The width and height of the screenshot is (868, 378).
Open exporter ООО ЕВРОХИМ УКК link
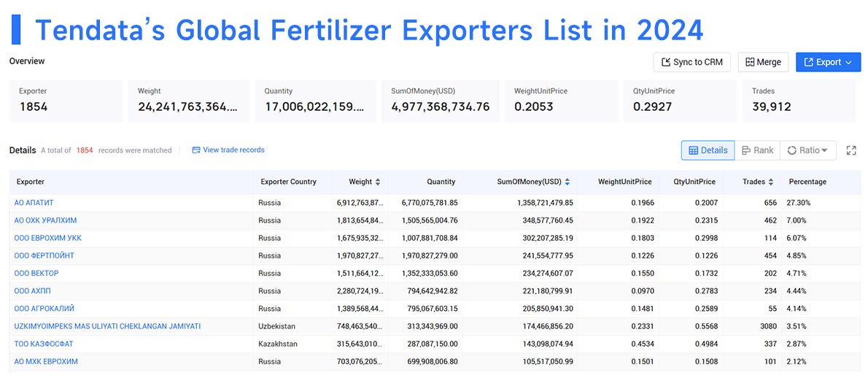47,238
